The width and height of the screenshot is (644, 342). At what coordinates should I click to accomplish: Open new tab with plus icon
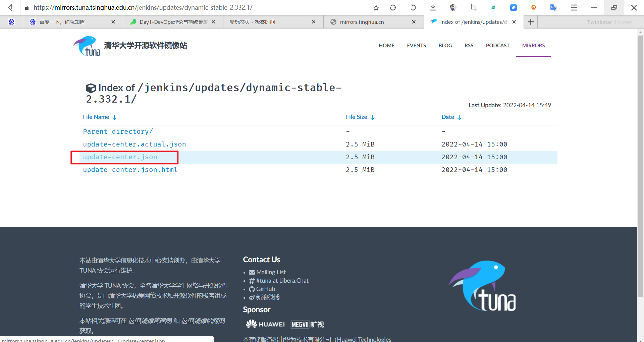click(531, 22)
